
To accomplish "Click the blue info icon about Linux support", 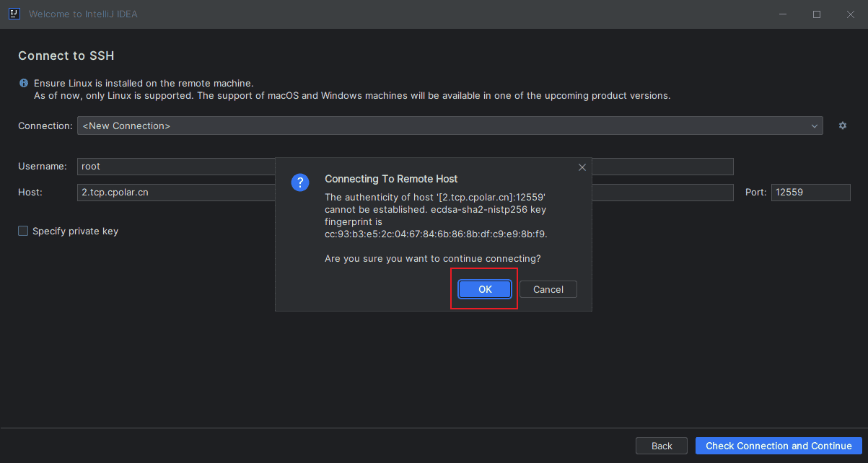I will 23,82.
